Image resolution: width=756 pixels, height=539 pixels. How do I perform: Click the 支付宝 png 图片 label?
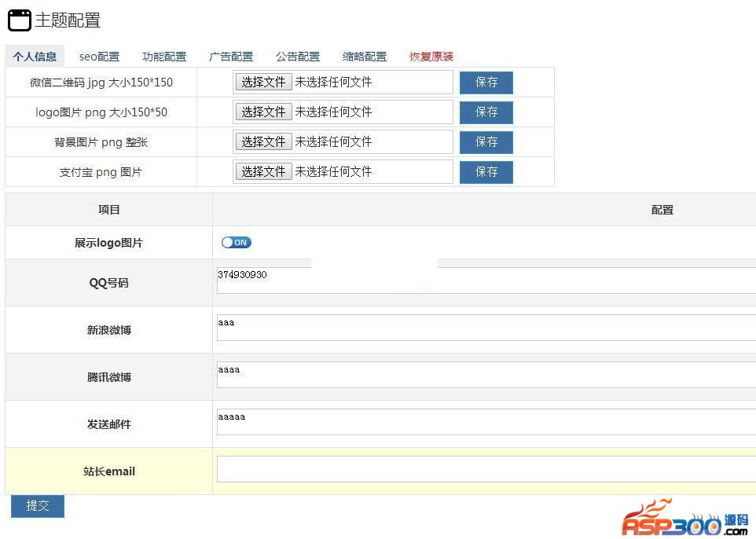point(101,172)
